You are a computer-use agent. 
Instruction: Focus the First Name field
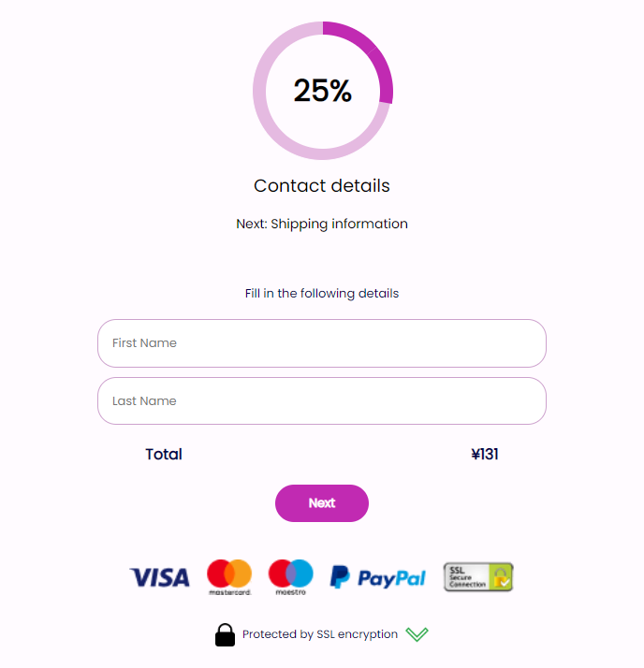tap(322, 343)
